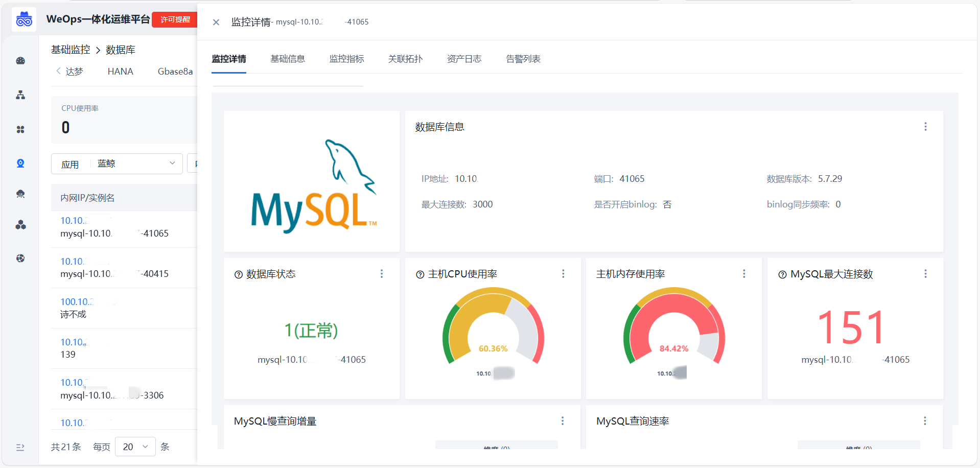
Task: Open the topology hierarchy sidebar icon
Action: [x=20, y=95]
